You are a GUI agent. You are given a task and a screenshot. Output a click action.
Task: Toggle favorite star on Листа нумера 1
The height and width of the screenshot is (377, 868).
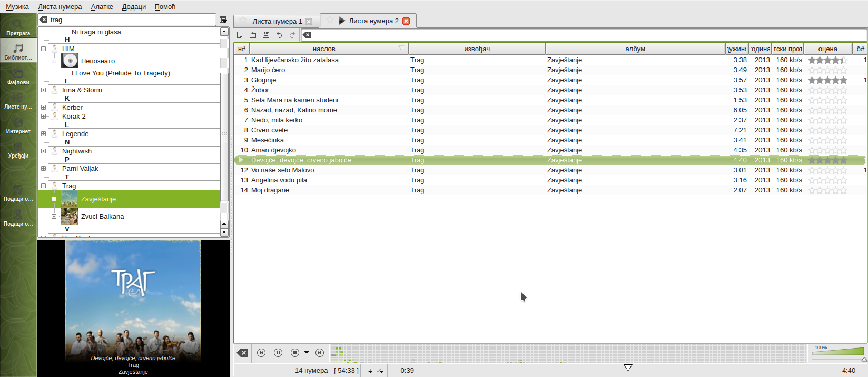click(x=243, y=21)
